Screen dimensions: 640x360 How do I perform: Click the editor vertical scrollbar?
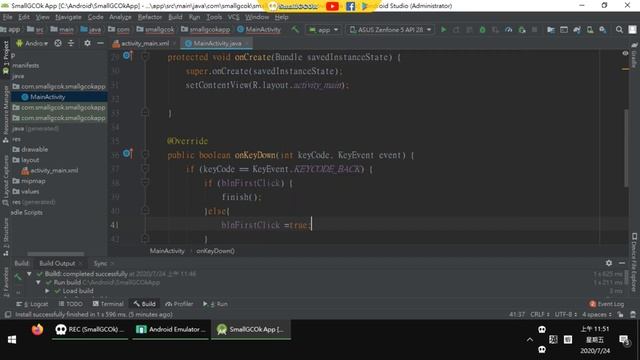pyautogui.click(x=626, y=149)
